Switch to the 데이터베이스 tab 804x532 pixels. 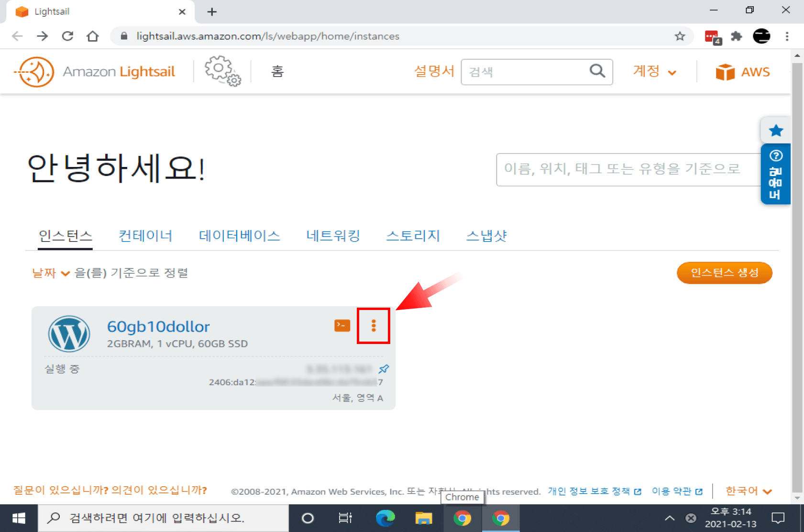(x=239, y=236)
